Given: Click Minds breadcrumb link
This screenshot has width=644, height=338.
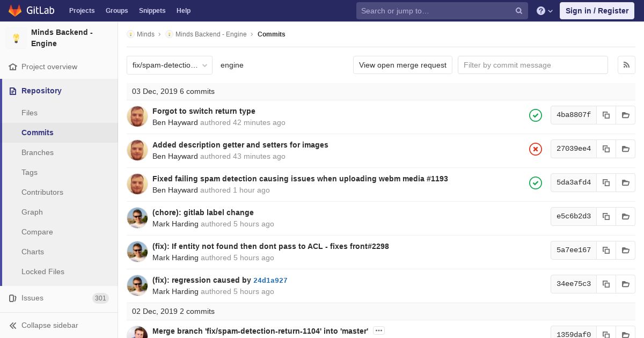Looking at the screenshot, I should pyautogui.click(x=145, y=34).
